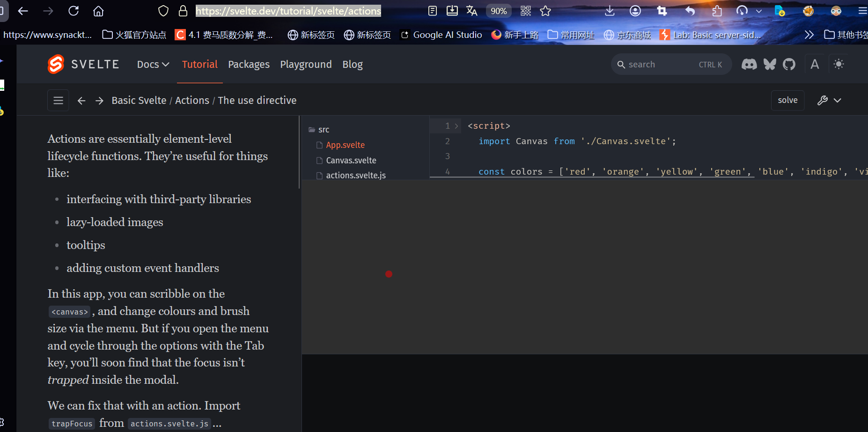
Task: Go to next tutorial lesson arrow
Action: coord(99,101)
